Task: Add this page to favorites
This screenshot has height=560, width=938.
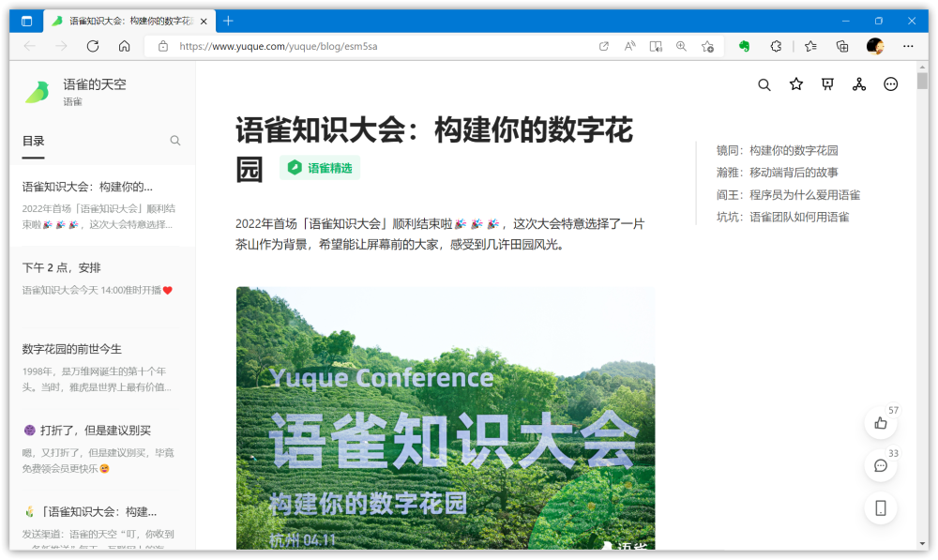Action: tap(707, 46)
